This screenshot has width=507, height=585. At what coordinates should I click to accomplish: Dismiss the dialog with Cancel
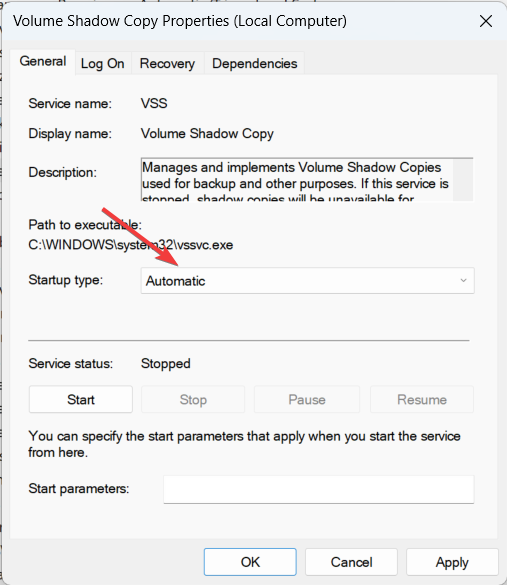pyautogui.click(x=351, y=562)
